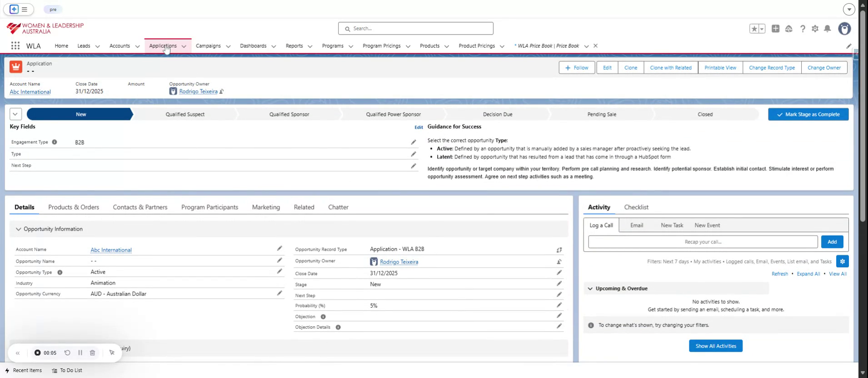Open the Campaigns tab dropdown arrow

coord(228,46)
